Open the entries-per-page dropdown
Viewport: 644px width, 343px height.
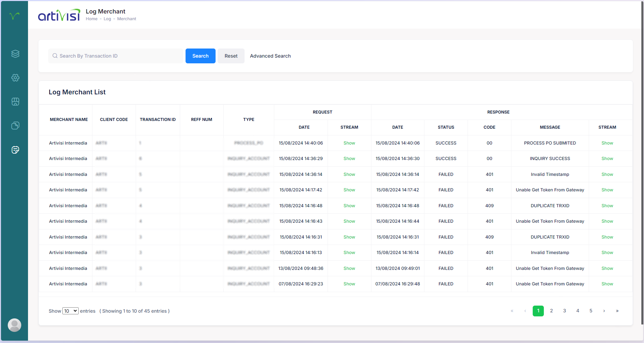tap(70, 311)
